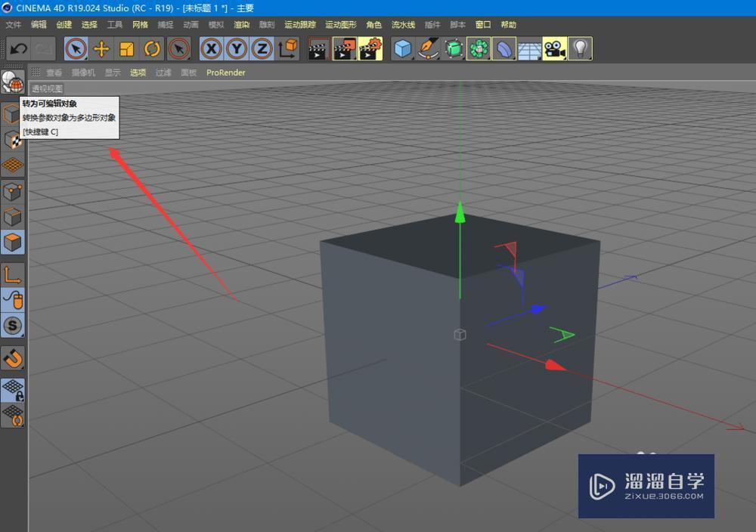Toggle Z axis lock
756x532 pixels.
tap(262, 48)
